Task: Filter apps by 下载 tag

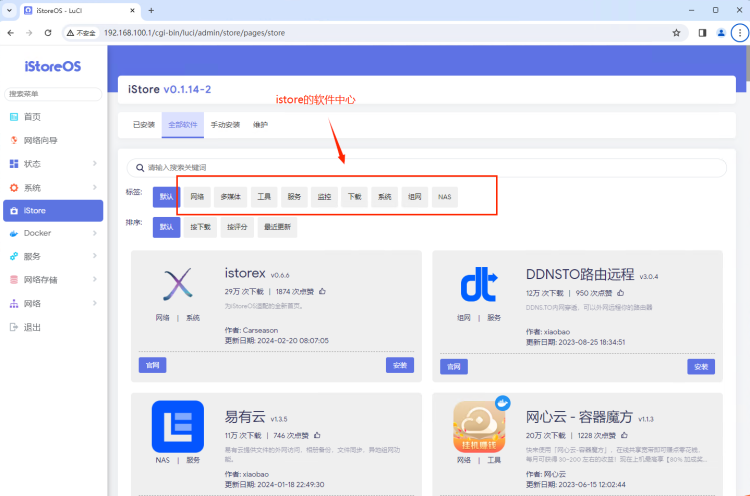Action: (354, 197)
